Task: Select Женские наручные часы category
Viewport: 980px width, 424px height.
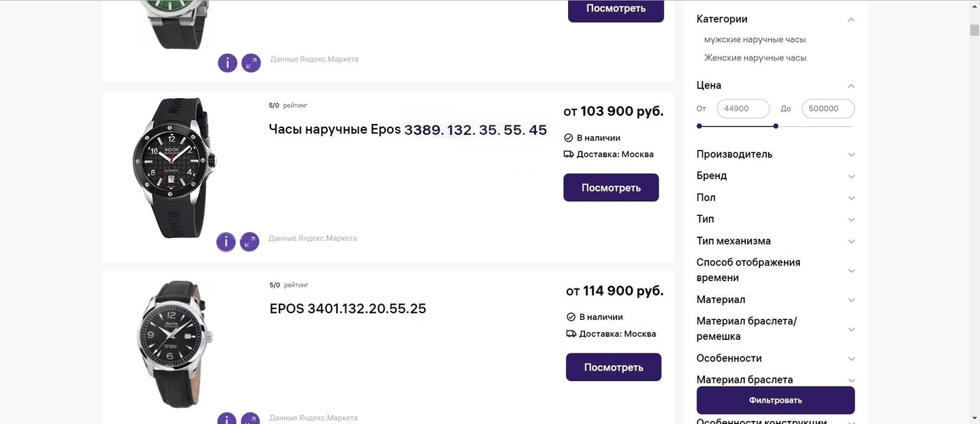Action: 755,58
